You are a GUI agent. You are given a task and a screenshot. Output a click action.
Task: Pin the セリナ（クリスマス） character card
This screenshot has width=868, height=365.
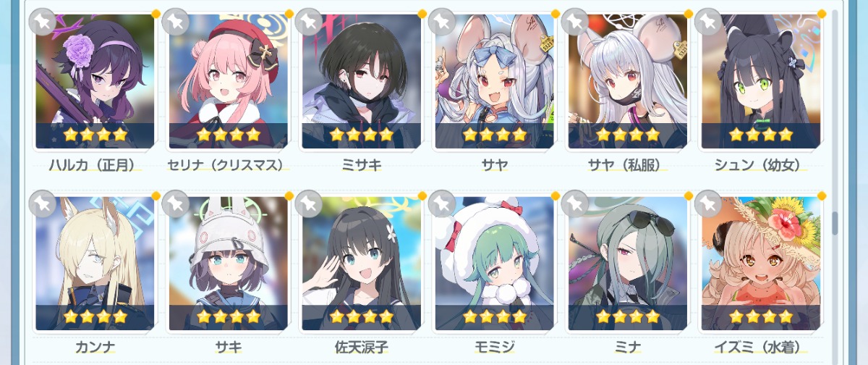[176, 22]
